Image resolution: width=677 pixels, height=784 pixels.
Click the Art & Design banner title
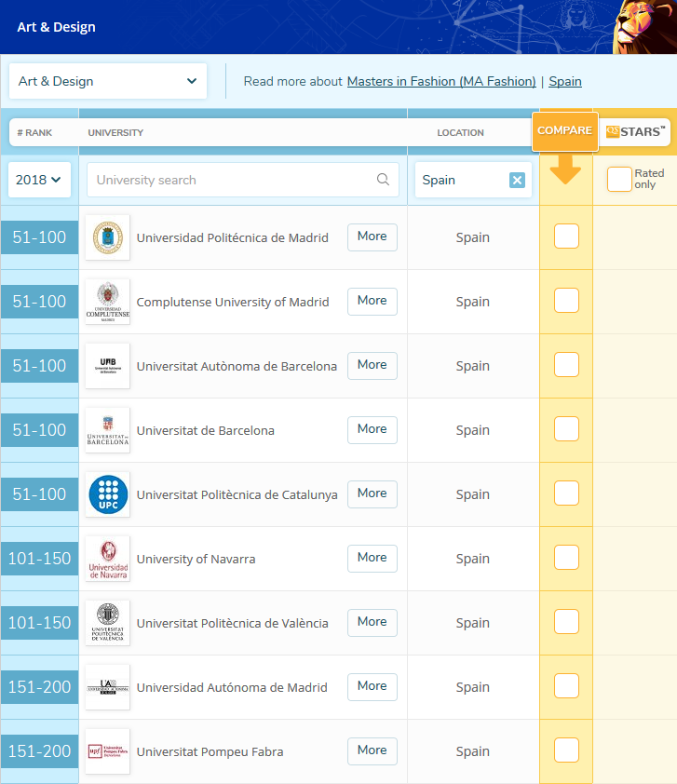56,27
